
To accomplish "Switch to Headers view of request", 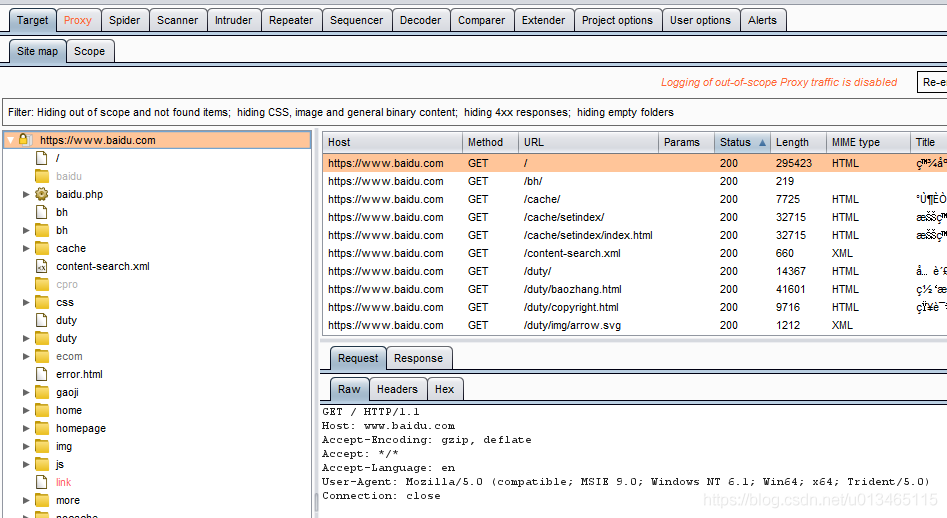I will pos(397,389).
